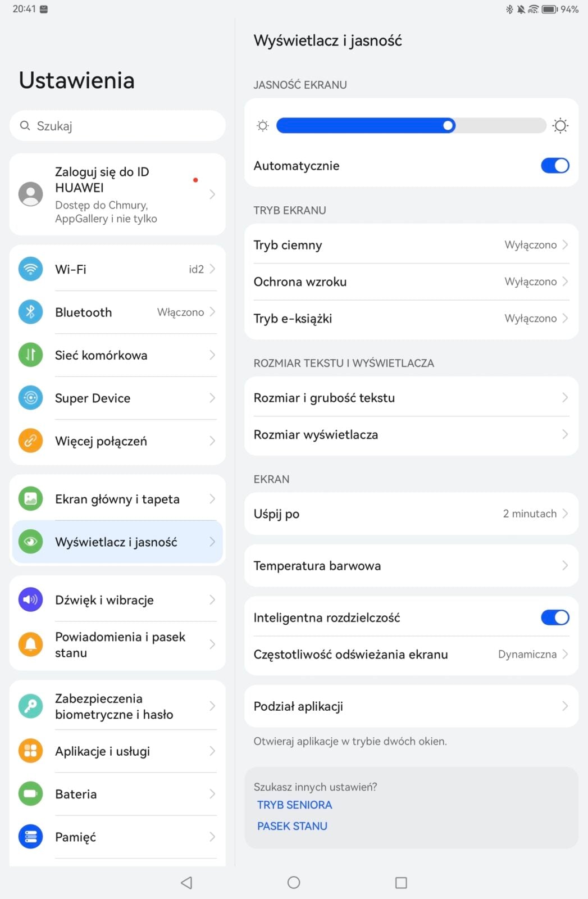Open Częstotliwość odświeżania ekranu Dynamiczna option

click(411, 655)
